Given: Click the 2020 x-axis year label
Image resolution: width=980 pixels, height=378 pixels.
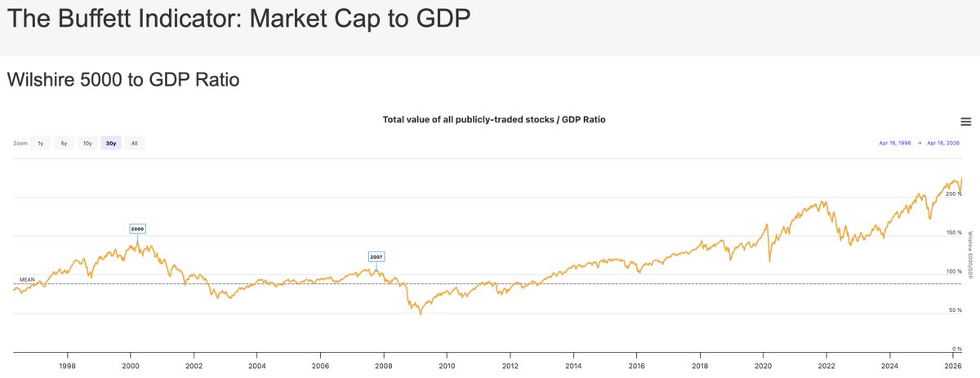Looking at the screenshot, I should tap(763, 367).
